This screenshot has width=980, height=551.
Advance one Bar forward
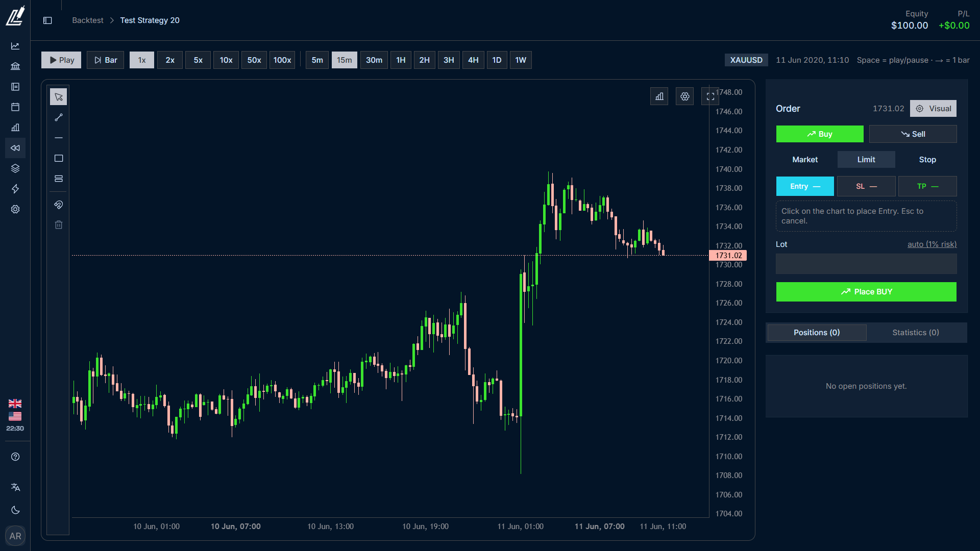[x=105, y=60]
